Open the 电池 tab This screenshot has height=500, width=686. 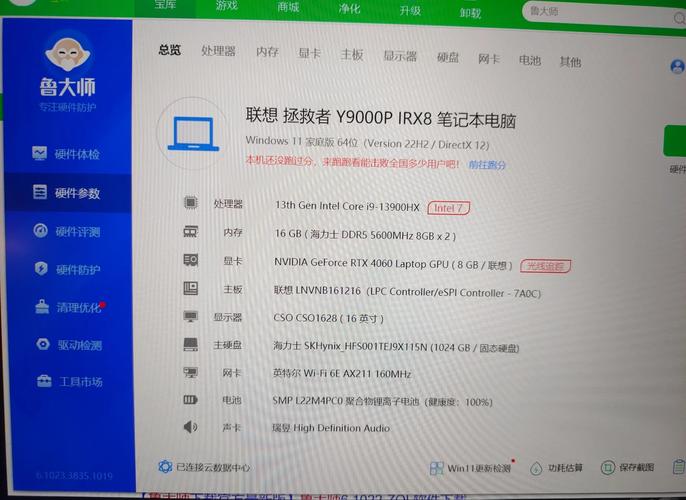[530, 60]
